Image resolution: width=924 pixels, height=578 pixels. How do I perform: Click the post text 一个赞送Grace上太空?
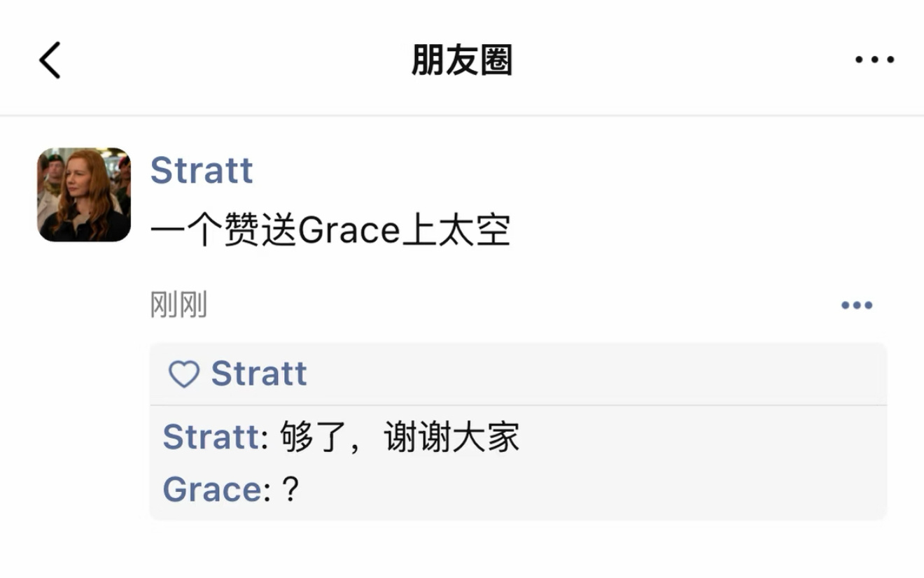(x=329, y=230)
